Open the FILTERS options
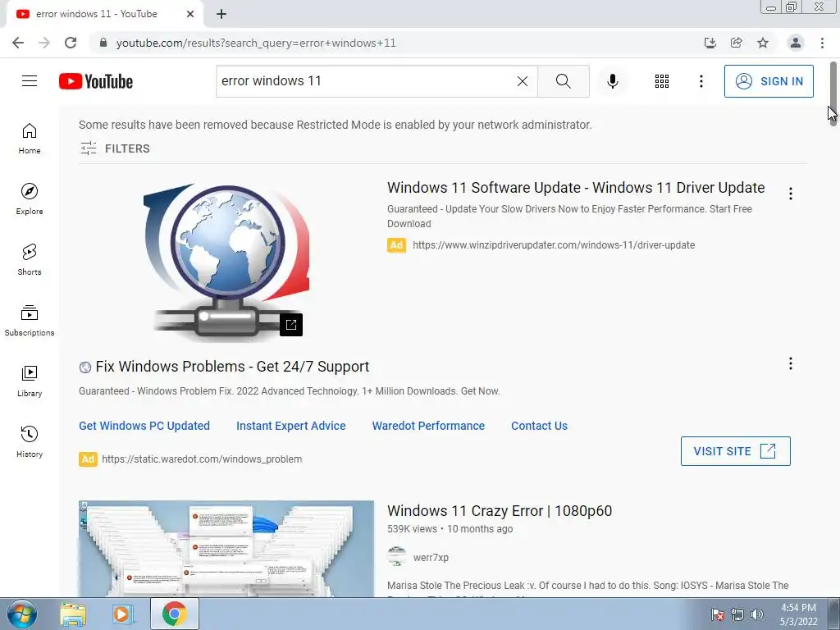 pos(115,148)
